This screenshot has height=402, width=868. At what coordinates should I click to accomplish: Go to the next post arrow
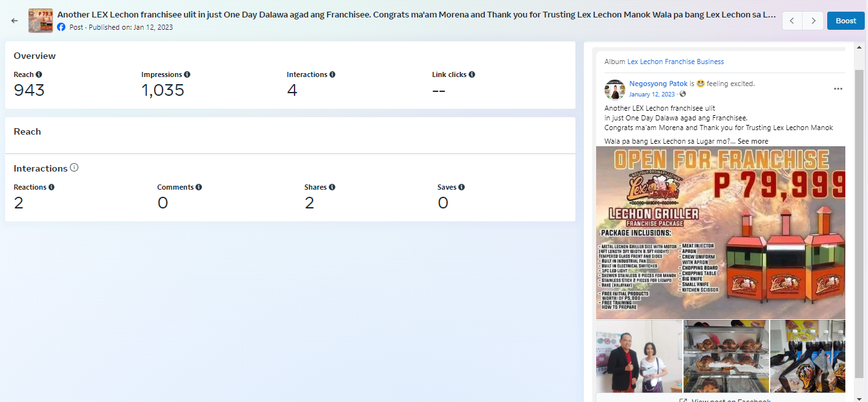pyautogui.click(x=813, y=21)
